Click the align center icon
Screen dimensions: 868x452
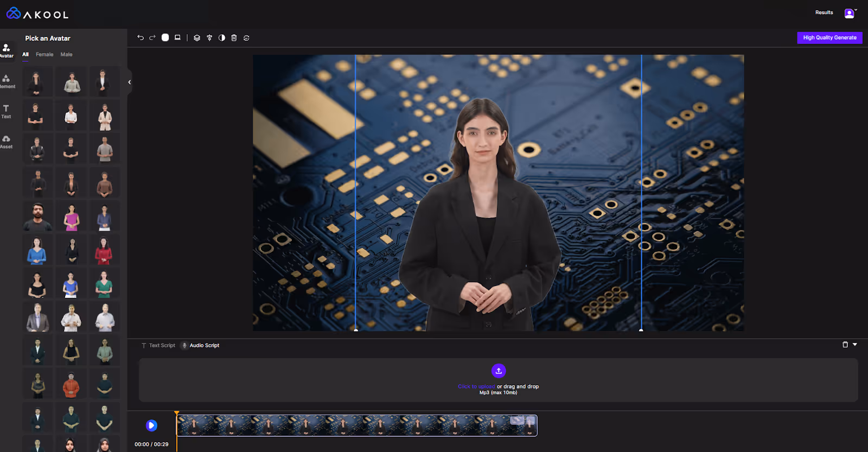tap(209, 38)
